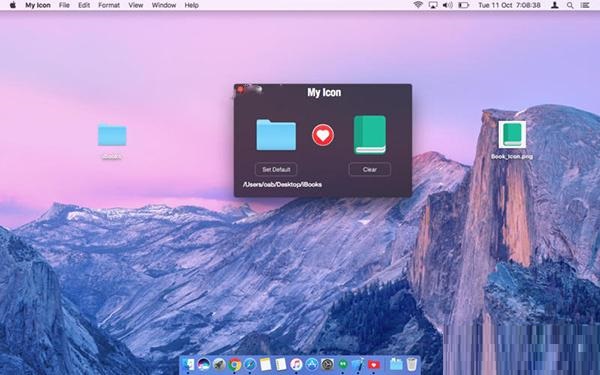600x375 pixels.
Task: Open Notification Center
Action: (x=585, y=5)
